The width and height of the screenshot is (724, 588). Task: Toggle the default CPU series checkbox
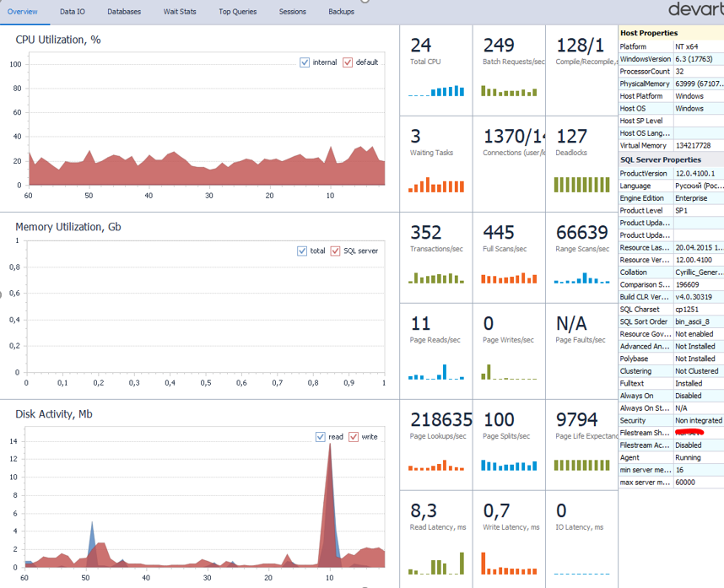tap(348, 62)
